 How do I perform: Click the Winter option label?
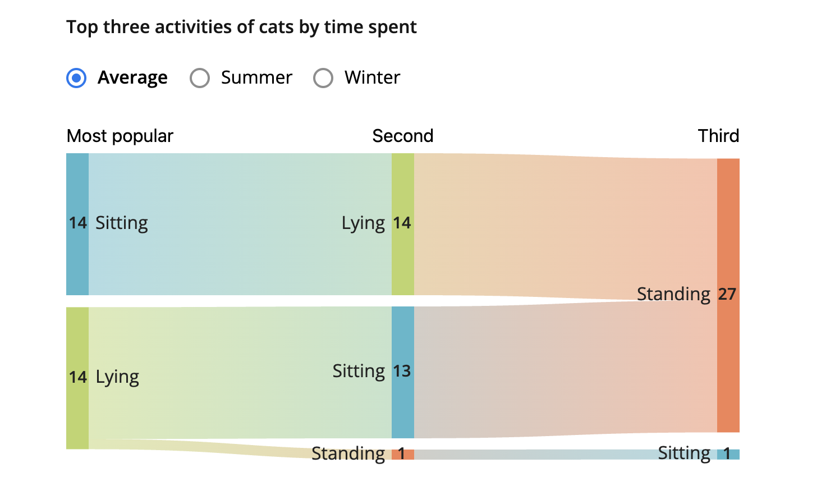coord(372,77)
